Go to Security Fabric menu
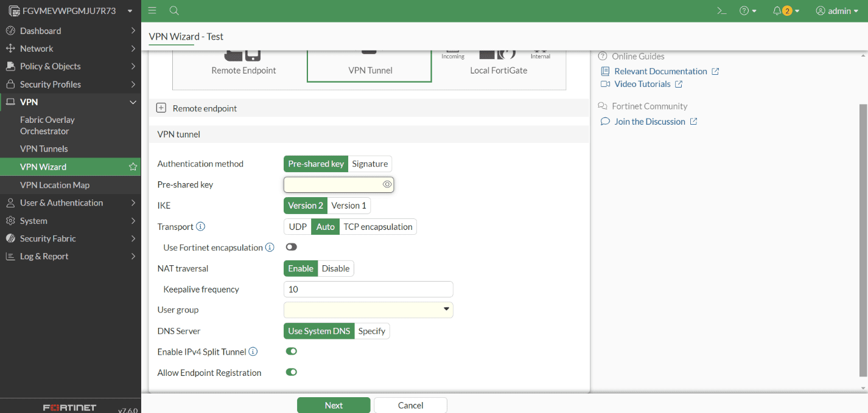Screen dimensions: 868x413 (x=70, y=238)
